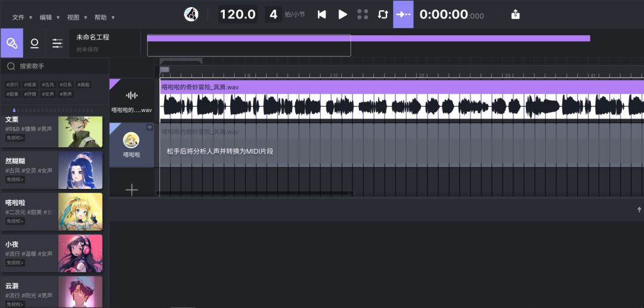Open 免授权 link for 小夜
Viewport: 644px width, 308px height.
tap(15, 263)
